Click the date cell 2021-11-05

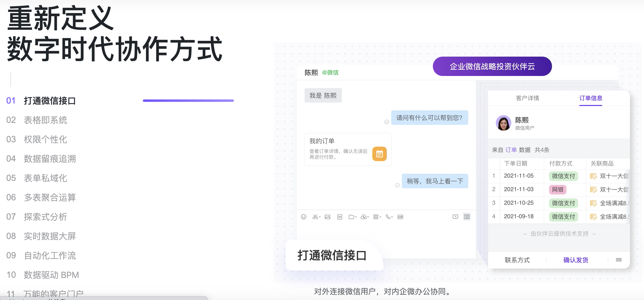coord(519,176)
